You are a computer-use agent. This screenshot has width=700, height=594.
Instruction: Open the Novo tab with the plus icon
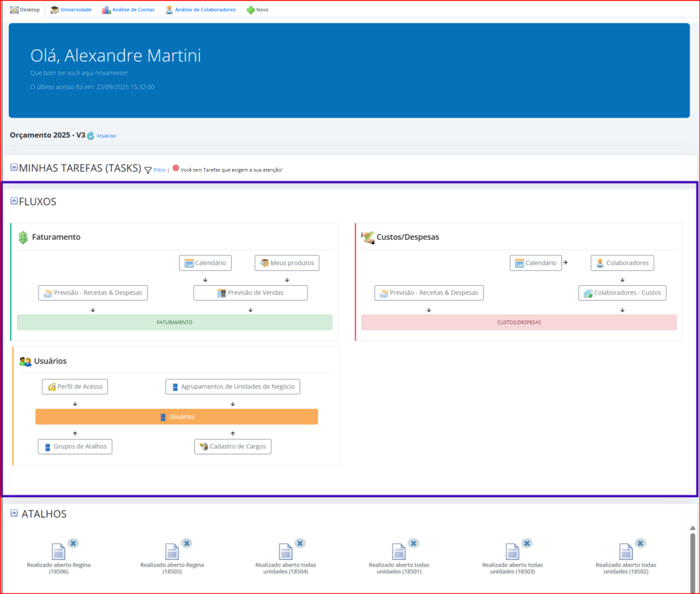tap(258, 10)
